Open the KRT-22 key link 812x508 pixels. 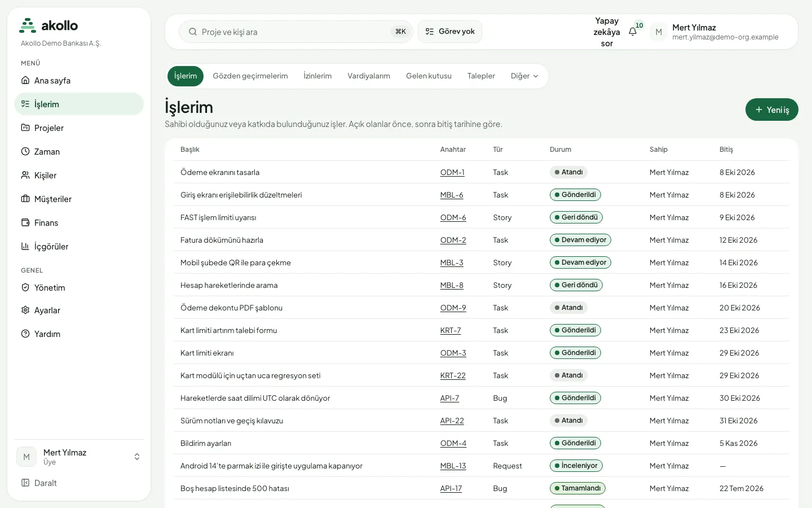click(x=453, y=375)
